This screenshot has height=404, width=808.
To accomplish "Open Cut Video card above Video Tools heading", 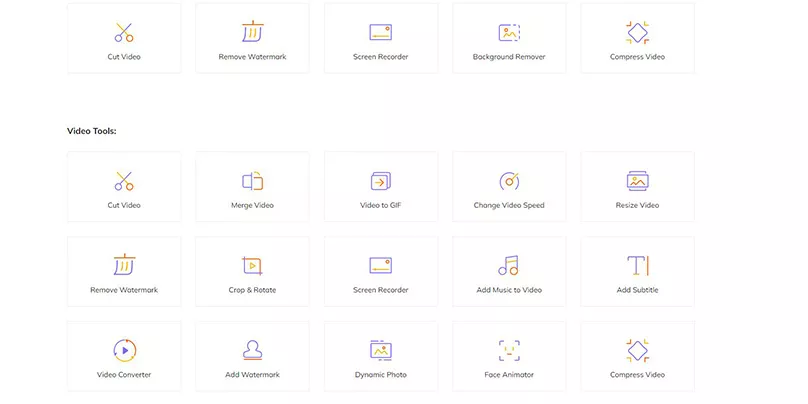I will coord(124,38).
